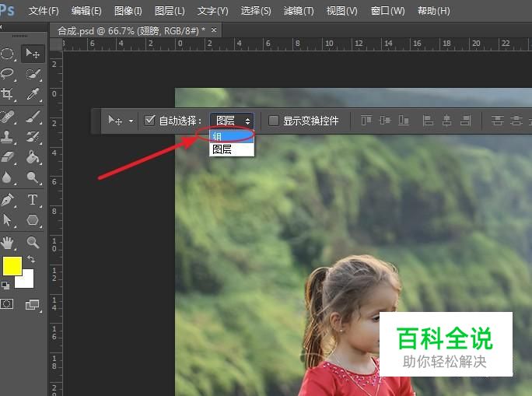Align vertical centers
The height and width of the screenshot is (396, 532).
385,120
